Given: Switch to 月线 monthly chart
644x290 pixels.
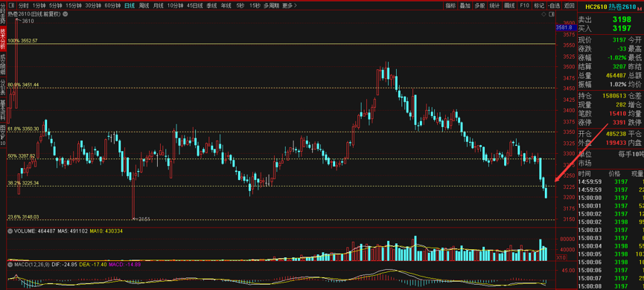Looking at the screenshot, I should (x=158, y=5).
